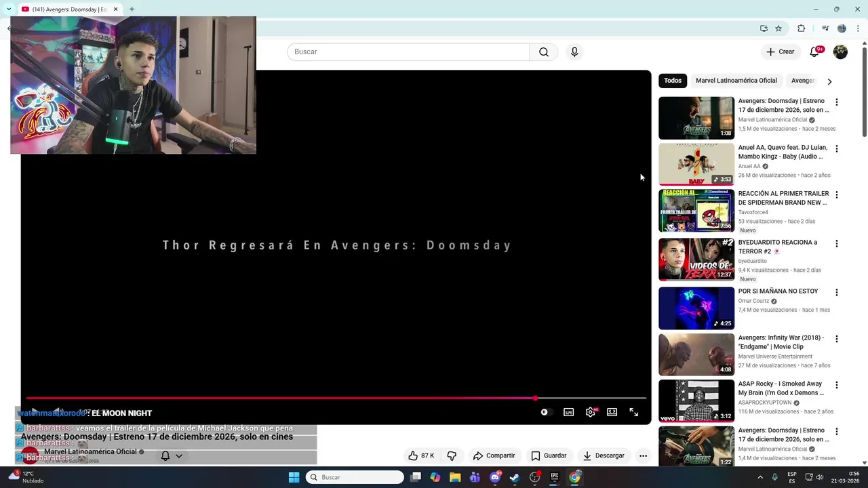Focus the YouTube Buscar search field

408,52
